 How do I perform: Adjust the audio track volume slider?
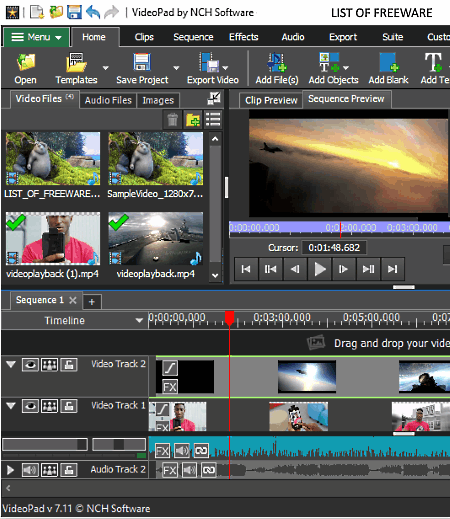point(45,444)
